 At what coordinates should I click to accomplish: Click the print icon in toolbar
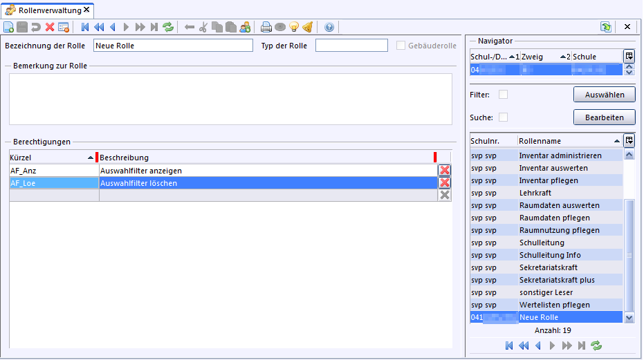point(266,28)
